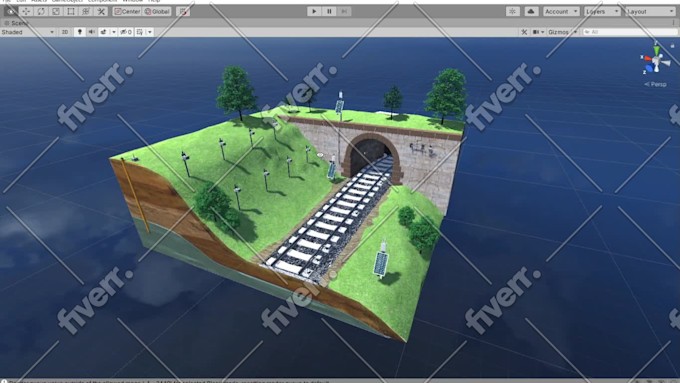Open the Layout dropdown
Screen dimensions: 680x383
click(x=650, y=11)
